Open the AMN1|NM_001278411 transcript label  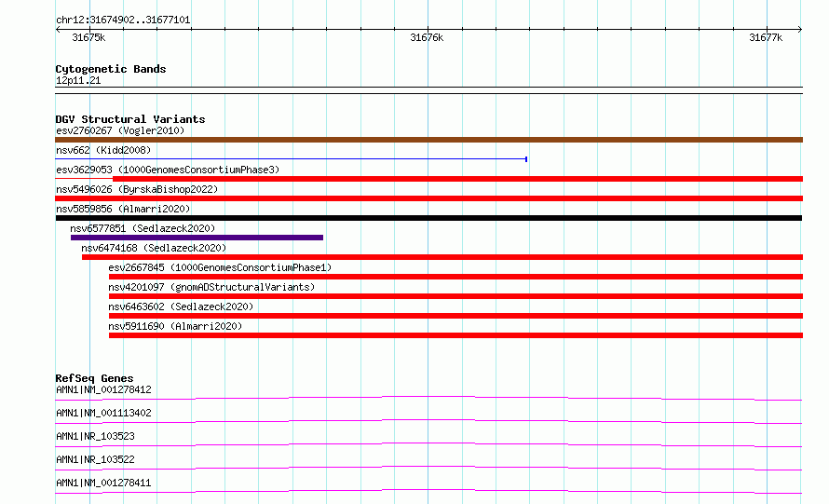tap(103, 483)
